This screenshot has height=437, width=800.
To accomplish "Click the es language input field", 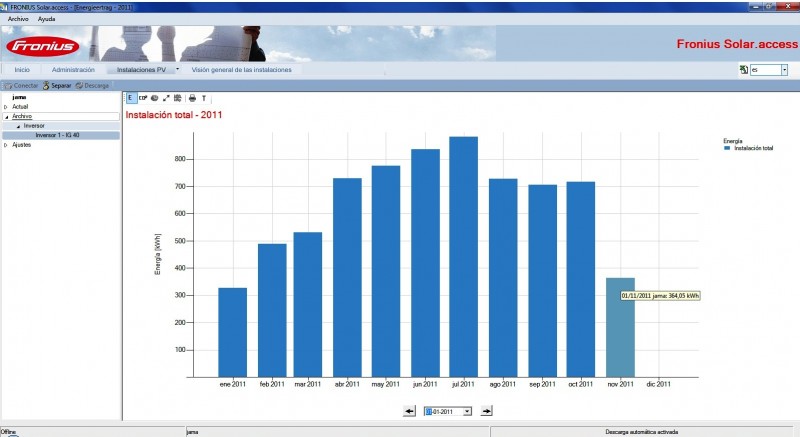I will click(765, 70).
